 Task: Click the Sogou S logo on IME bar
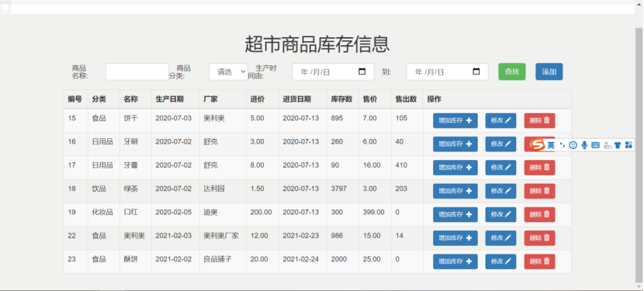click(538, 145)
